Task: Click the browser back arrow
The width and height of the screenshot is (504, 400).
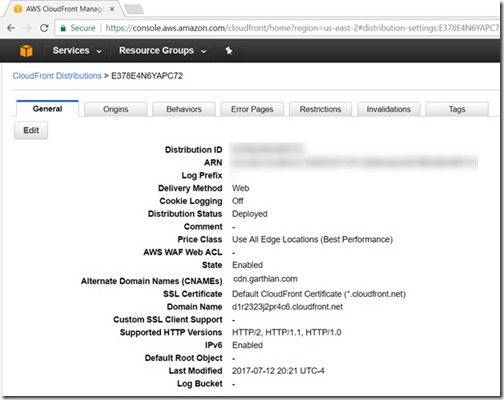Action: 11,28
